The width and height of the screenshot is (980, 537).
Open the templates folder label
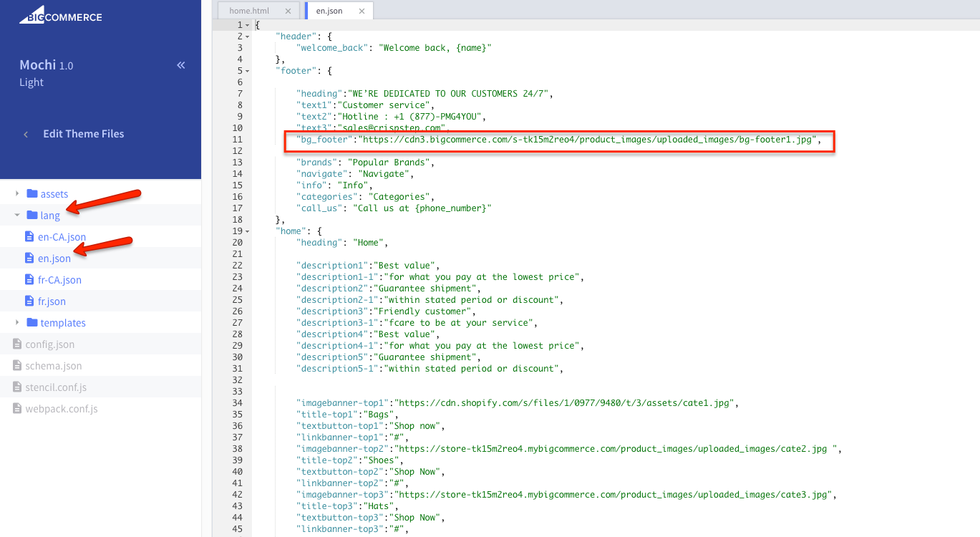click(63, 323)
